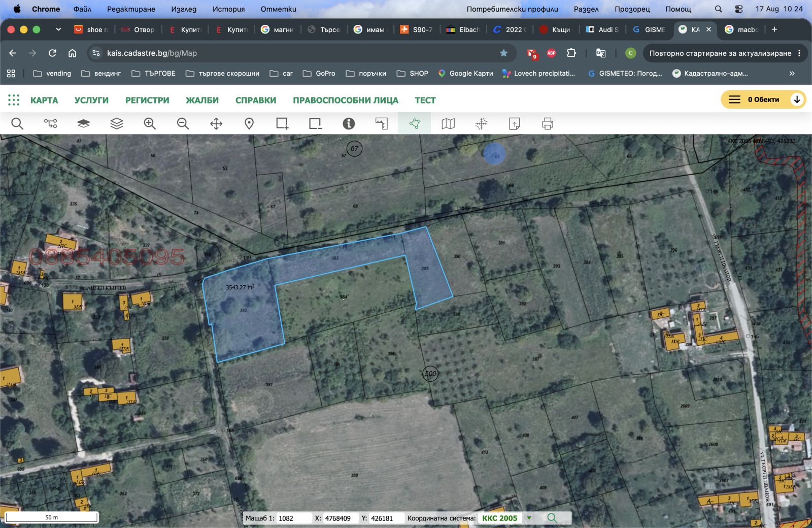This screenshot has width=812, height=528.
Task: Click the 0 Обекти button
Action: [763, 100]
